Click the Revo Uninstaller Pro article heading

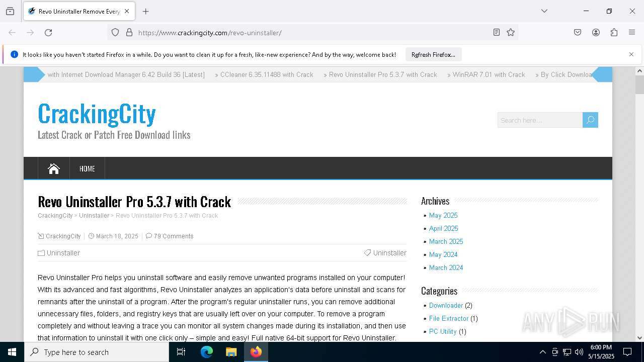pos(134,202)
